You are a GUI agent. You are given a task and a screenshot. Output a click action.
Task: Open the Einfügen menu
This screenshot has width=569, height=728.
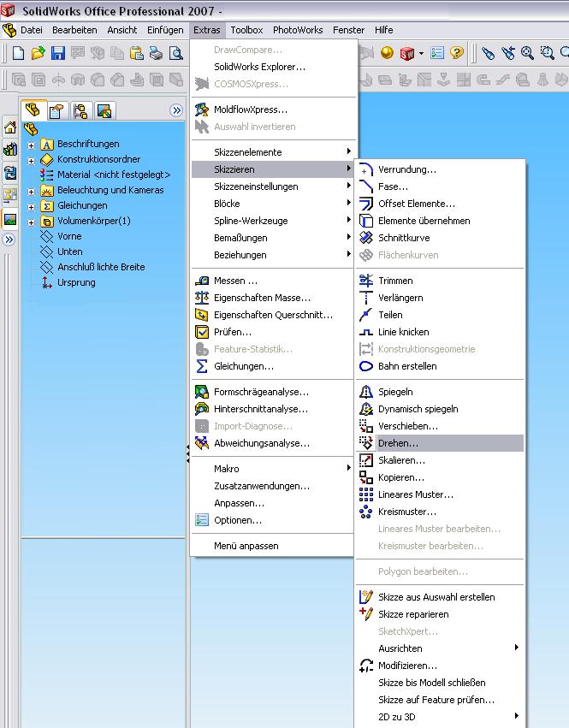pyautogui.click(x=165, y=30)
